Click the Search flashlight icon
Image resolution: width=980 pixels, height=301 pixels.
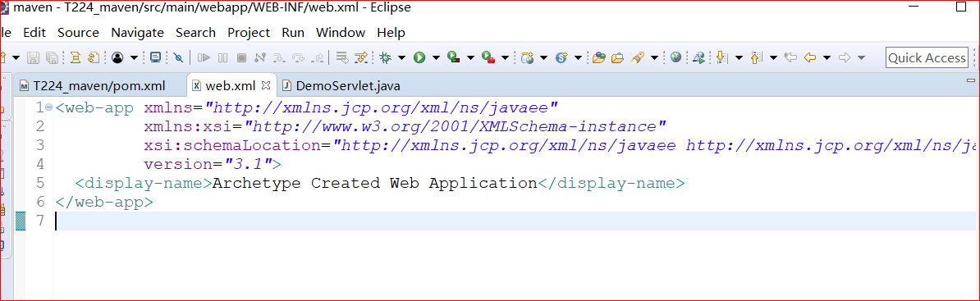[638, 58]
